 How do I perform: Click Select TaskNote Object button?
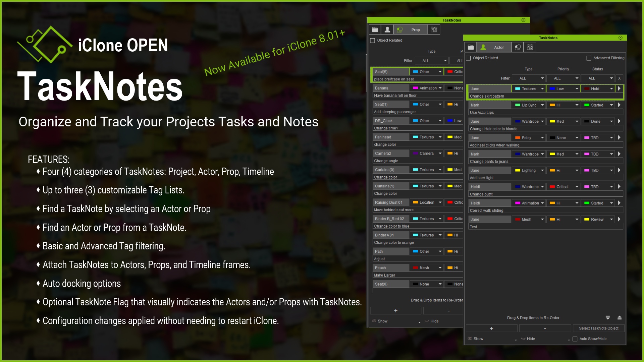coord(598,328)
